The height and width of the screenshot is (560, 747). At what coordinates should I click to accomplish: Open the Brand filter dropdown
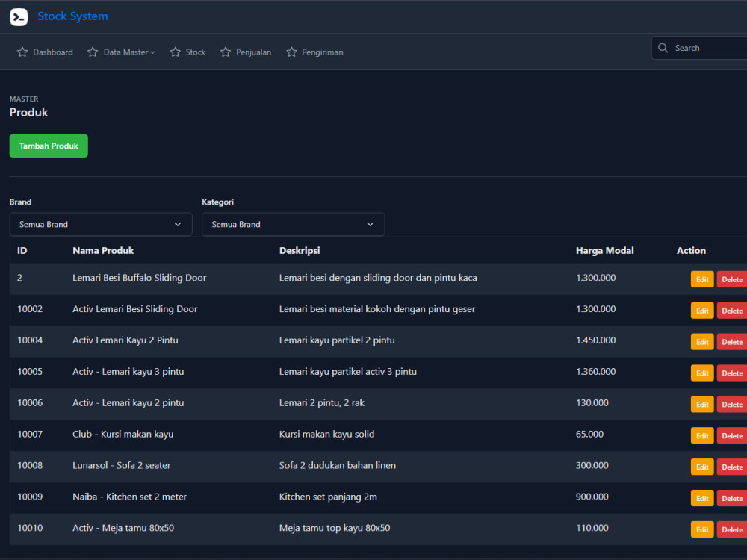(101, 224)
